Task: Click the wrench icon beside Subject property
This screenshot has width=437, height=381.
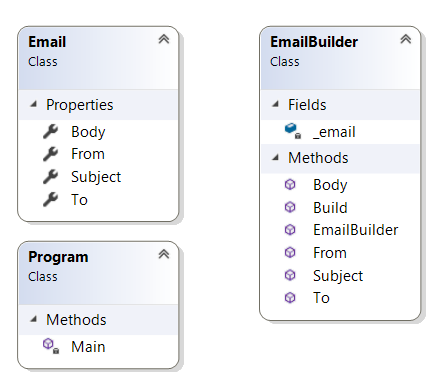Action: pyautogui.click(x=50, y=177)
